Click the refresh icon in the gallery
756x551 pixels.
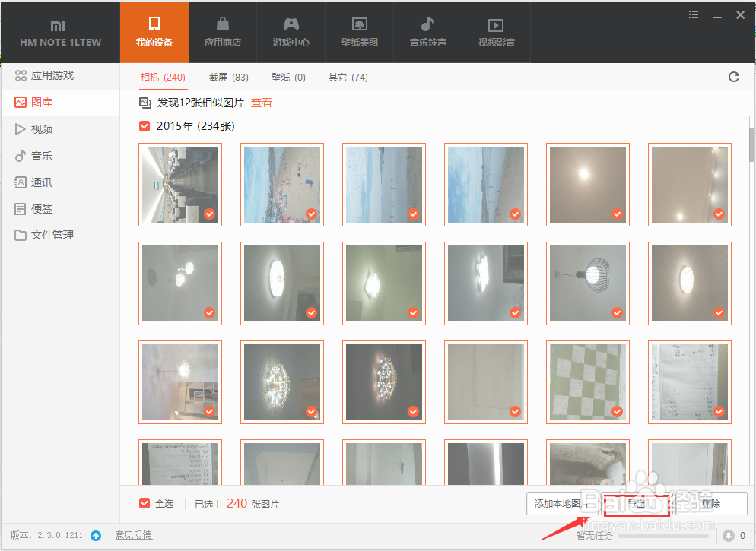(733, 77)
